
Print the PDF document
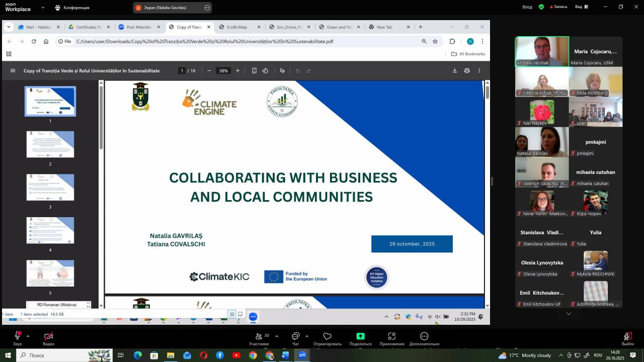[x=467, y=71]
